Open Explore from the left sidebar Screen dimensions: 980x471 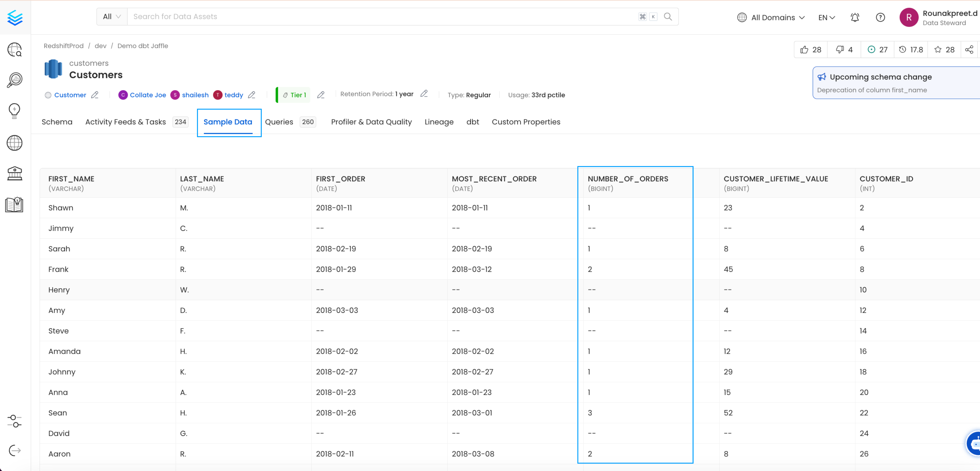click(14, 49)
